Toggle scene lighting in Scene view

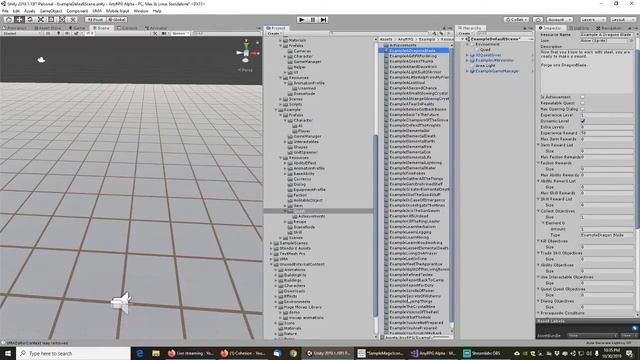(x=58, y=33)
